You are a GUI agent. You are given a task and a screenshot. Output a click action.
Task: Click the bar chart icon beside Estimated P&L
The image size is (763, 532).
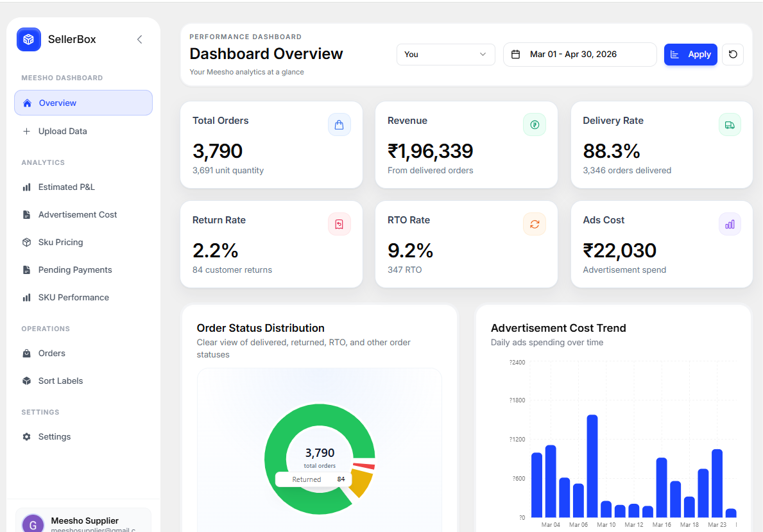pos(27,187)
